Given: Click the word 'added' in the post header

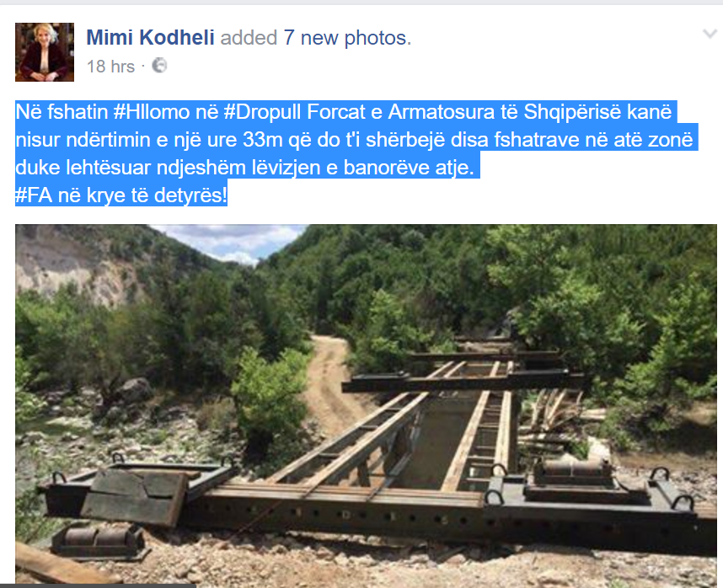Looking at the screenshot, I should point(249,38).
